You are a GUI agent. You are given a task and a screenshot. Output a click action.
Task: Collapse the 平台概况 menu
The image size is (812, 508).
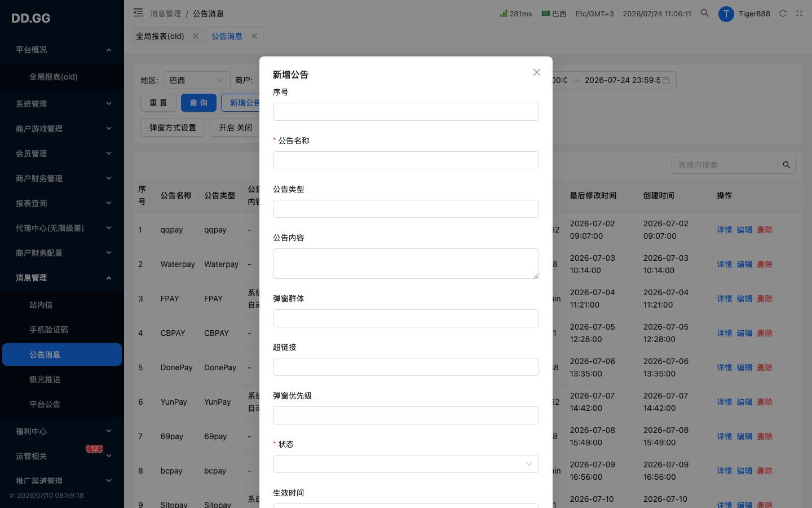pos(62,50)
